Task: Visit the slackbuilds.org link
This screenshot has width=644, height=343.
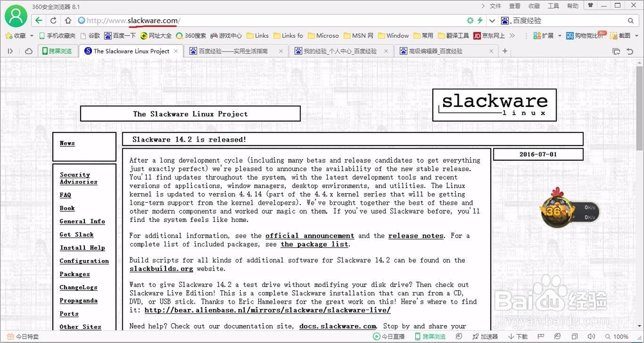Action: [161, 269]
